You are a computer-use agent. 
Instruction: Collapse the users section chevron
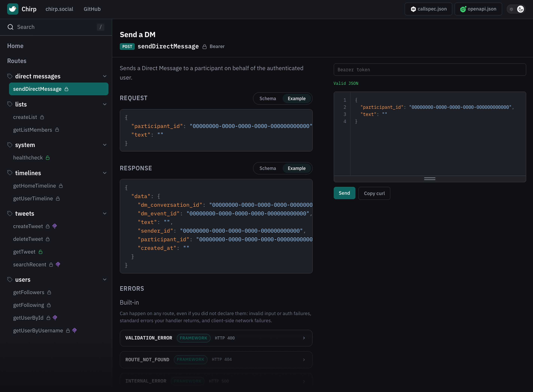pos(105,279)
